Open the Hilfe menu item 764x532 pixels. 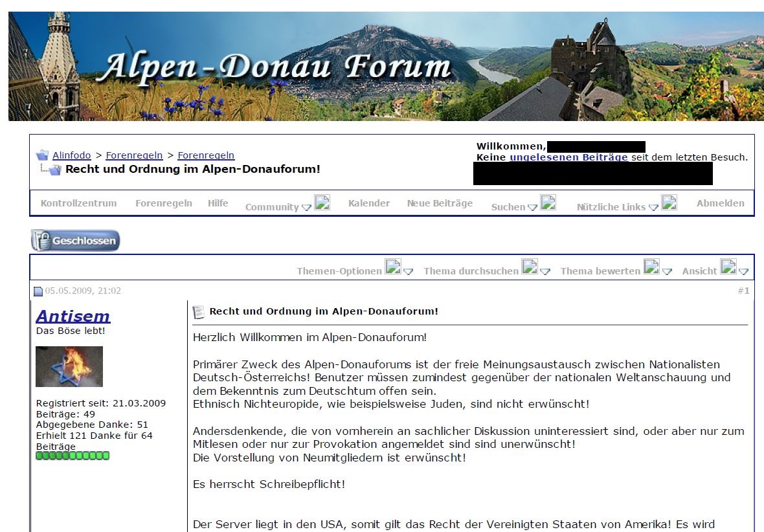pyautogui.click(x=218, y=203)
